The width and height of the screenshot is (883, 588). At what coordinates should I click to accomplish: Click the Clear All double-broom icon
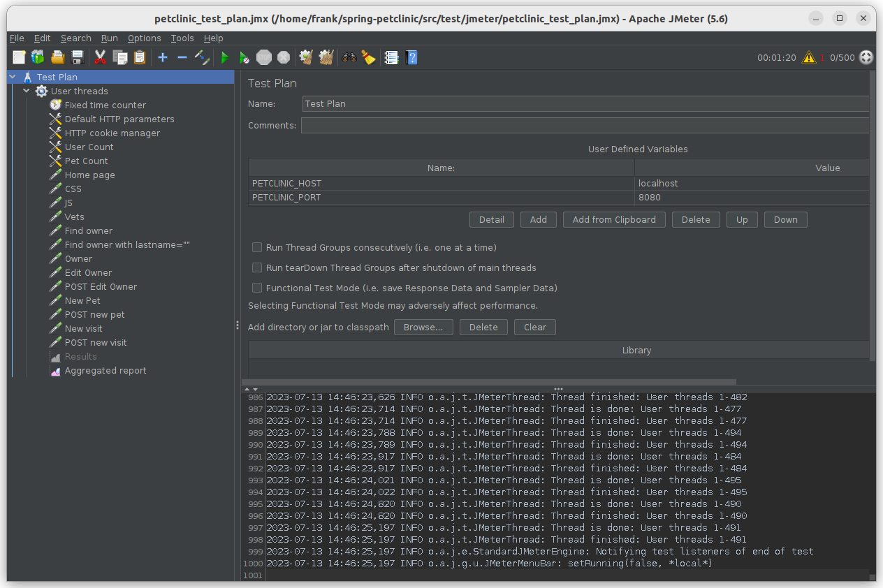pos(326,57)
